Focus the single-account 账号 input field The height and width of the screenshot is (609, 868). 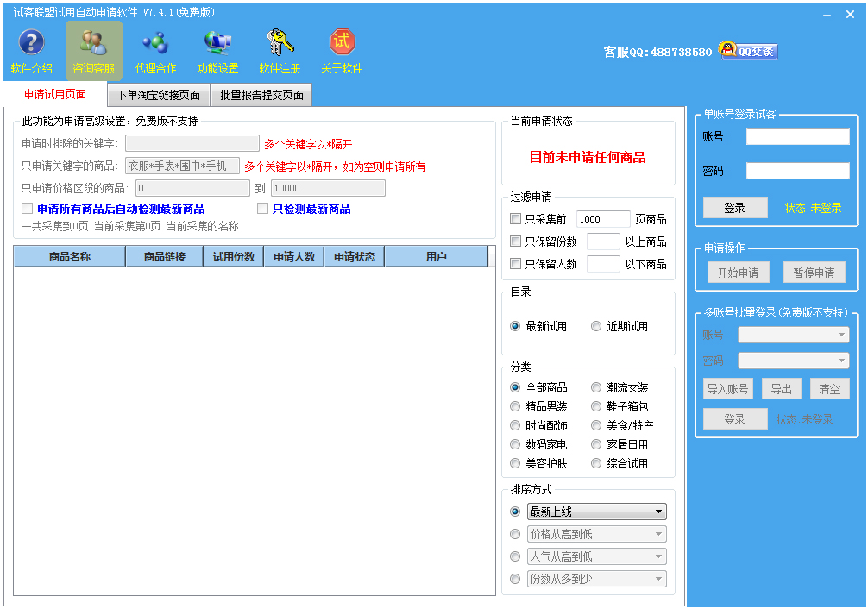[x=798, y=136]
